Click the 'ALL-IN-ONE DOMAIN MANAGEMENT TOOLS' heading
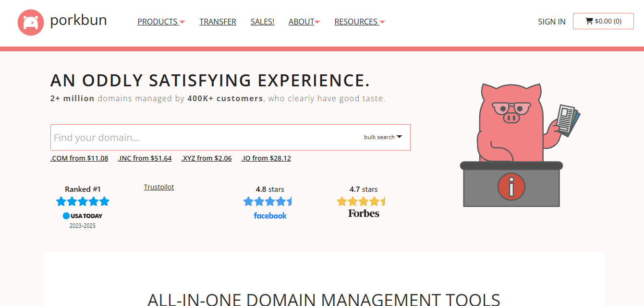644x306 pixels. 324,300
